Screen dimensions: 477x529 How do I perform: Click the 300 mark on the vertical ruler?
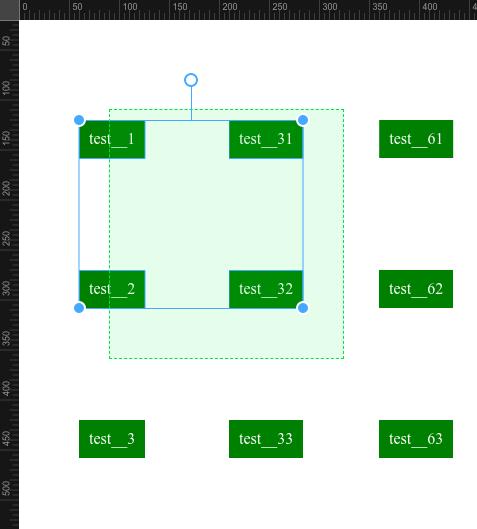pos(6,289)
